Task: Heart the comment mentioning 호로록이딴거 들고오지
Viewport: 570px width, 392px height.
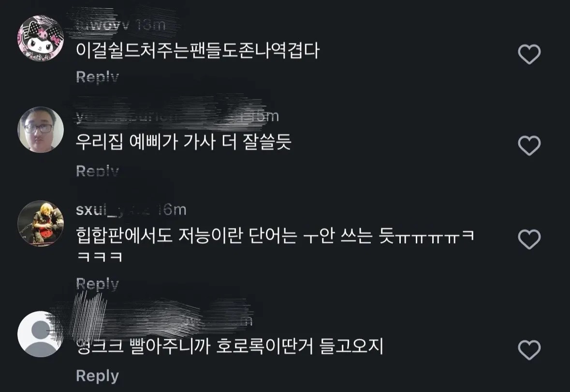Action: tap(529, 350)
